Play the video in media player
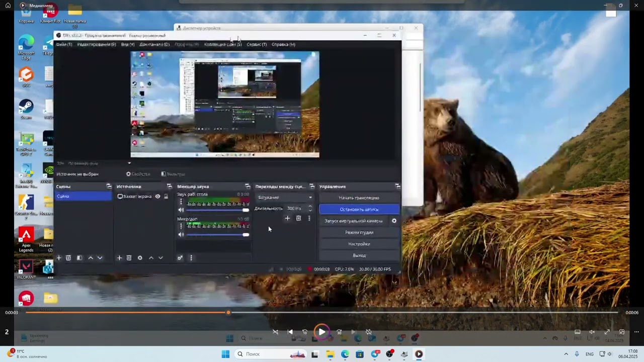This screenshot has width=644, height=362. [x=321, y=332]
